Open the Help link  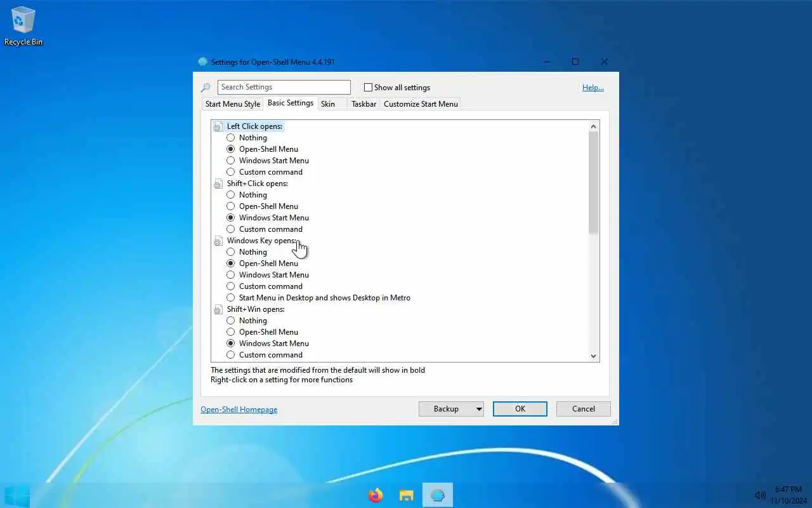pos(593,88)
